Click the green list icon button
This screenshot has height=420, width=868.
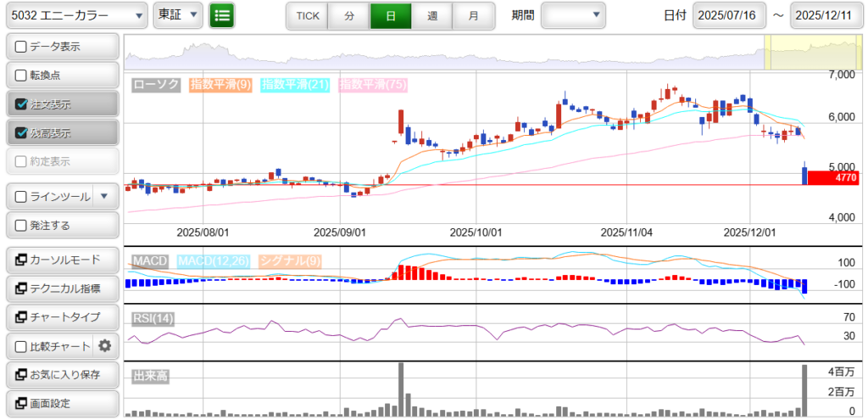tap(222, 15)
